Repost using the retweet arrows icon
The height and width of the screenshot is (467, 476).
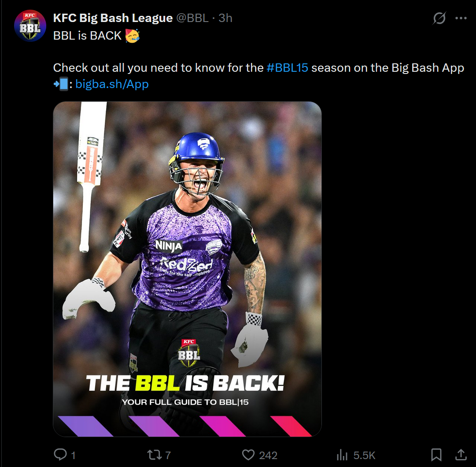pos(155,455)
